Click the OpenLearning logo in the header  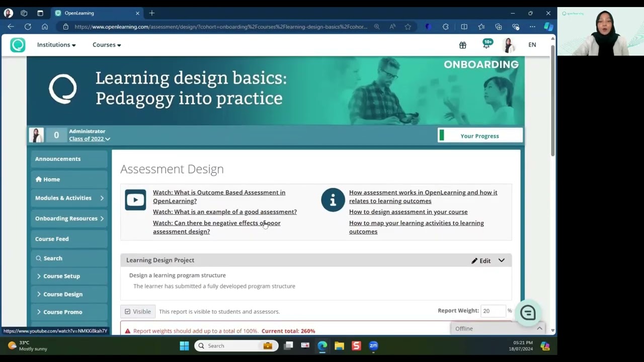[18, 45]
